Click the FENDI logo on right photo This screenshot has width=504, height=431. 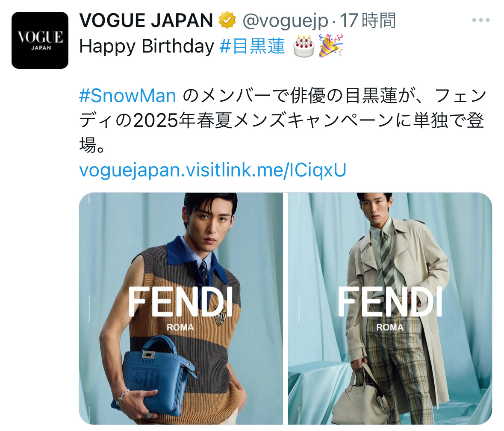[390, 302]
